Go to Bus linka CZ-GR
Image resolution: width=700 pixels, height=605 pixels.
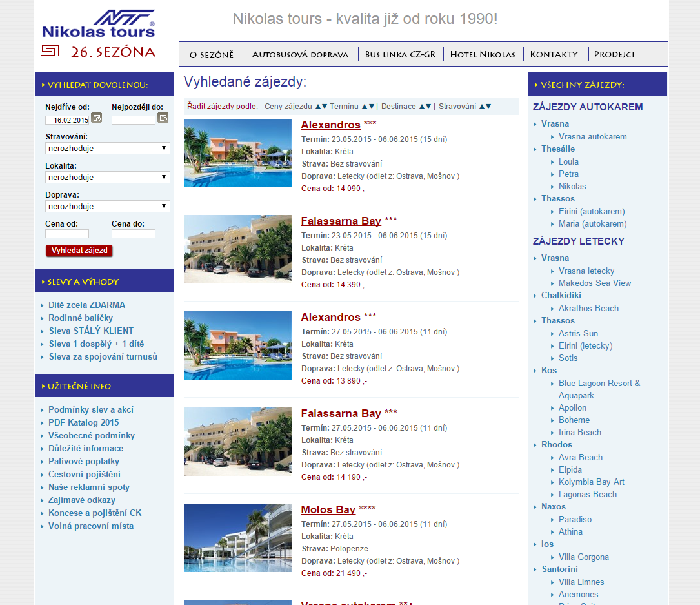pyautogui.click(x=400, y=54)
